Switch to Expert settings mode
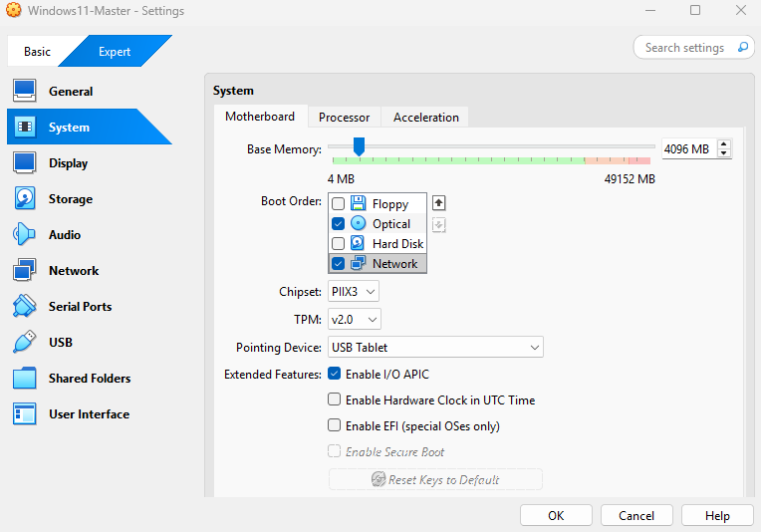Image resolution: width=761 pixels, height=532 pixels. click(115, 52)
